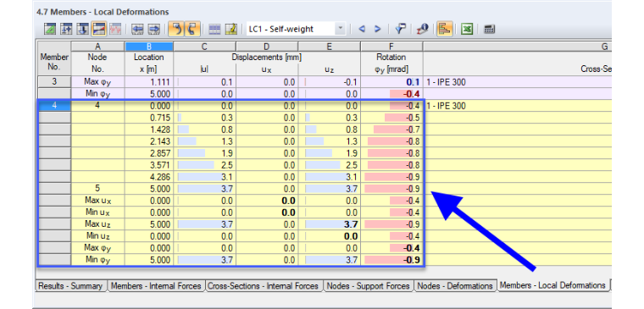Select column D header

[267, 47]
